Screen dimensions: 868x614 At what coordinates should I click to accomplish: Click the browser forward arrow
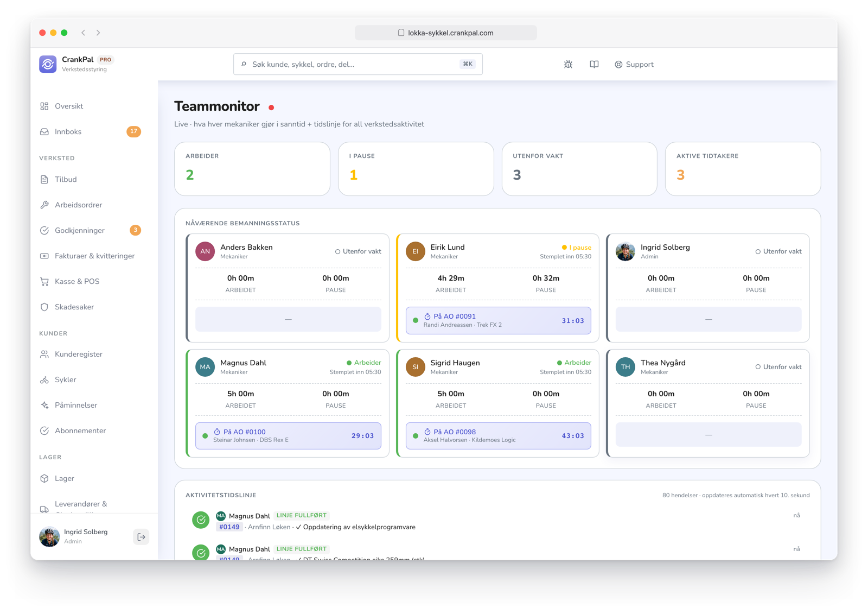pos(98,33)
